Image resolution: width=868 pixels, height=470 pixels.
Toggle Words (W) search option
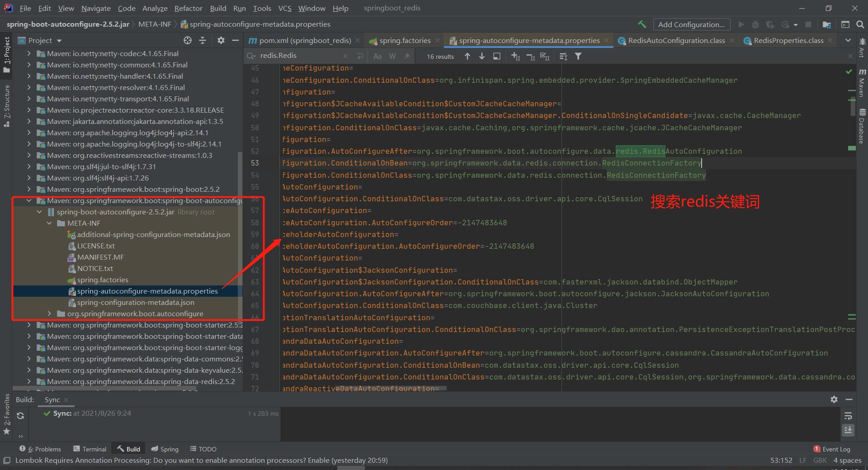tap(392, 56)
